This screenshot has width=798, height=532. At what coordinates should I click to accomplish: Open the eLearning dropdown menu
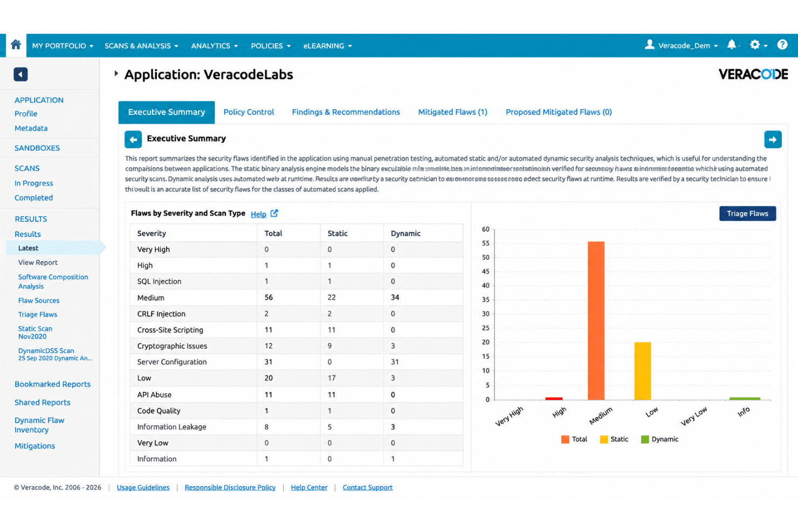point(328,46)
